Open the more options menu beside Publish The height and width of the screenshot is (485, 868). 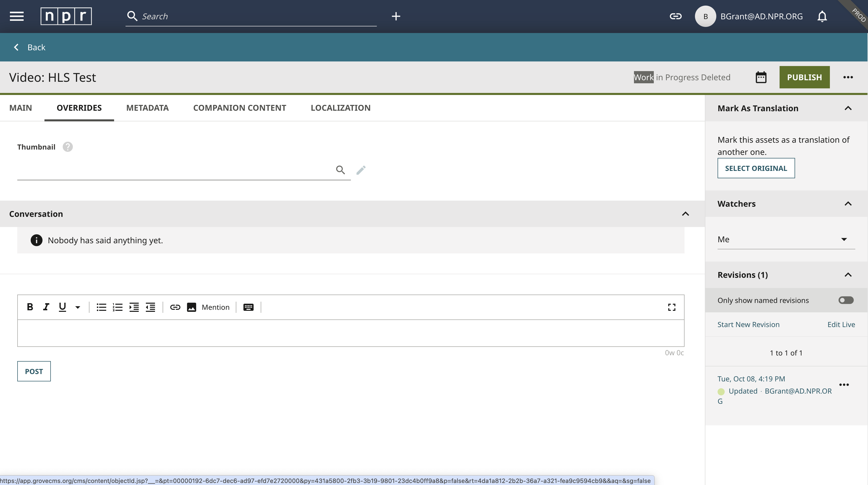[x=848, y=77]
